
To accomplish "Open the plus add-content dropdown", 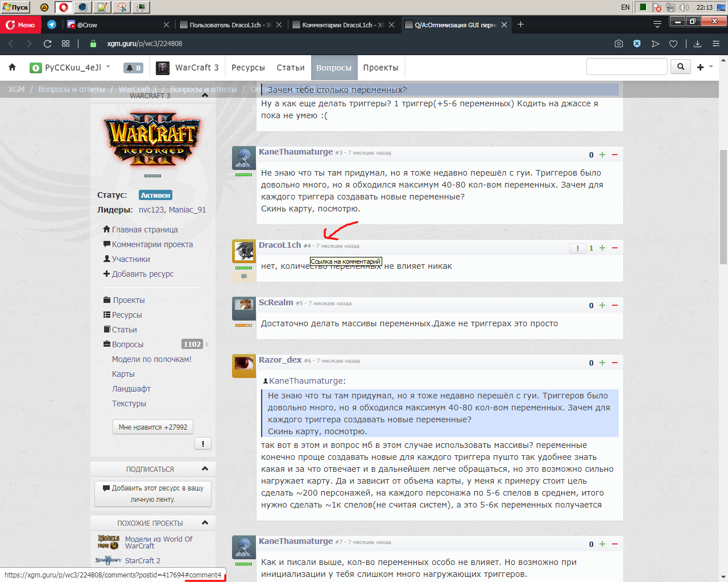I will pyautogui.click(x=705, y=67).
